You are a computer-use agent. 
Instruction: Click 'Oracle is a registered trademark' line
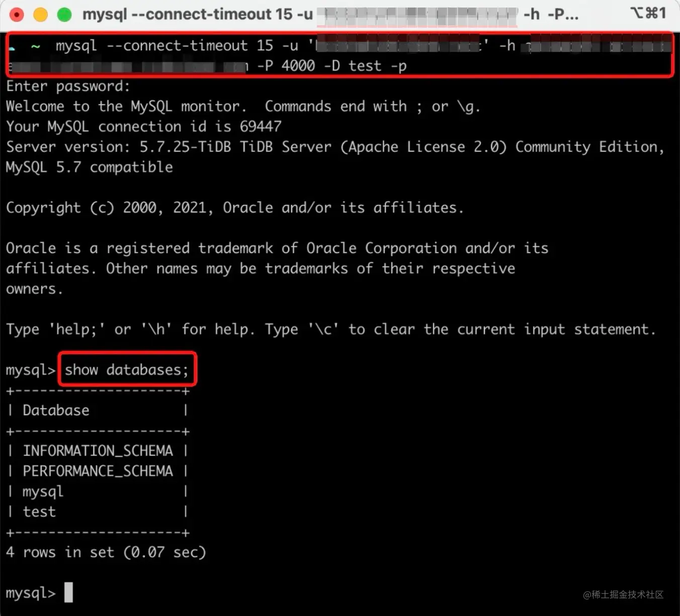tap(277, 248)
